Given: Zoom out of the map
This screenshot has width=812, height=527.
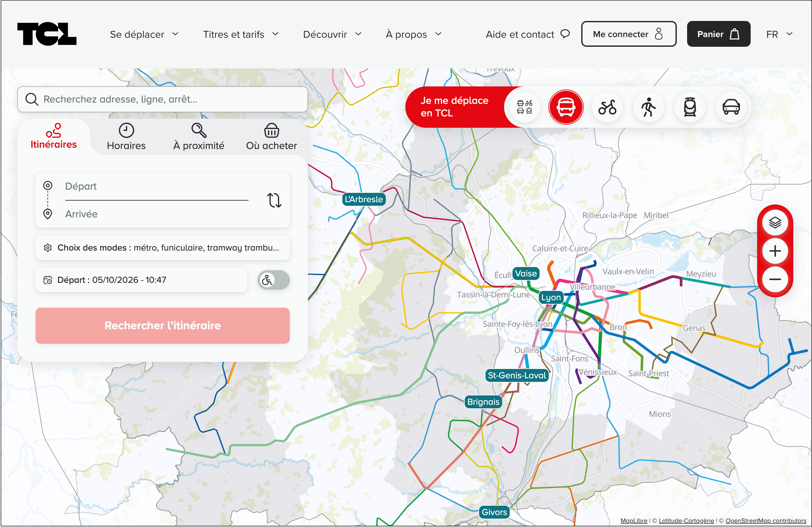Looking at the screenshot, I should (775, 279).
